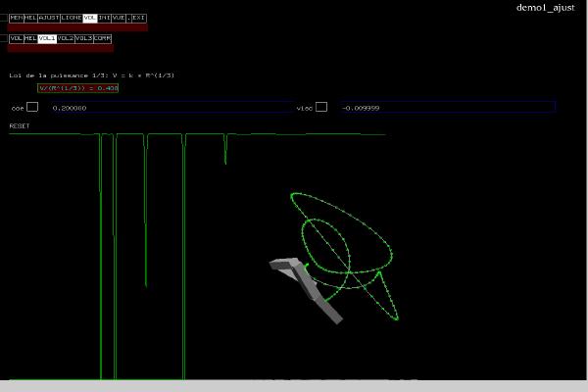
Task: Switch to the VOL2 submenu option
Action: [66, 38]
